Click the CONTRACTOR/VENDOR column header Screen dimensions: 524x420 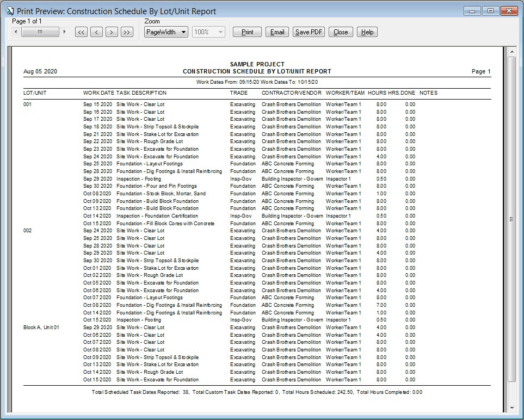pos(292,93)
